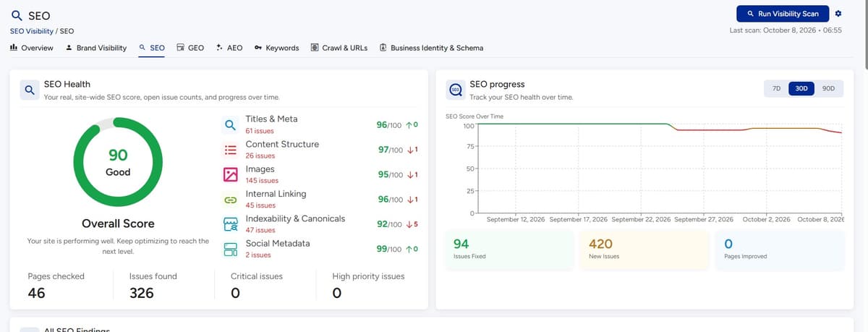Click the 47 issues text
Viewport: 868px width, 332px height.
tap(260, 231)
